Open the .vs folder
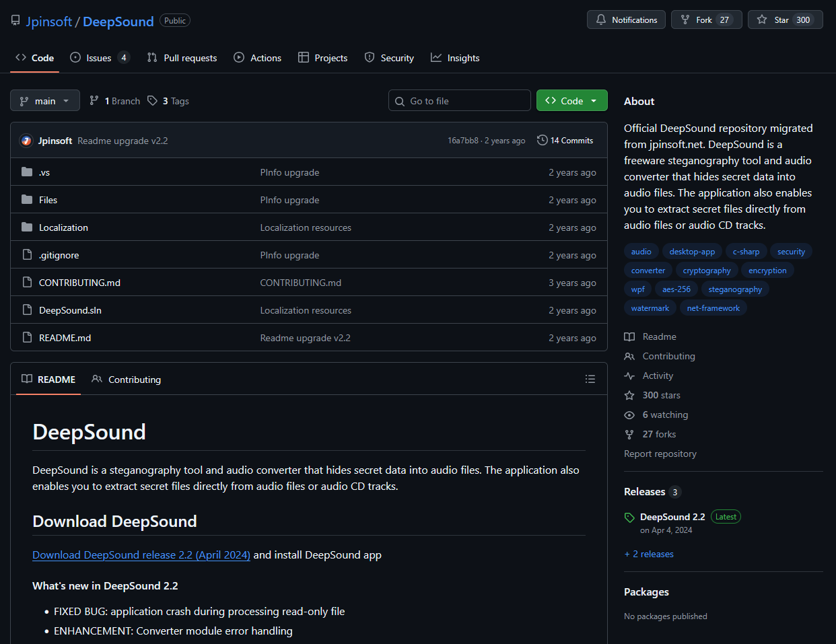 click(44, 172)
